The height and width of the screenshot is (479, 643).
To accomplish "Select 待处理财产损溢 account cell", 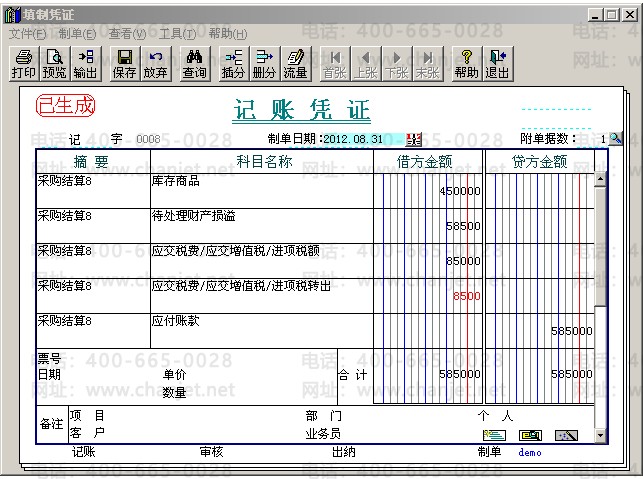I will click(262, 226).
